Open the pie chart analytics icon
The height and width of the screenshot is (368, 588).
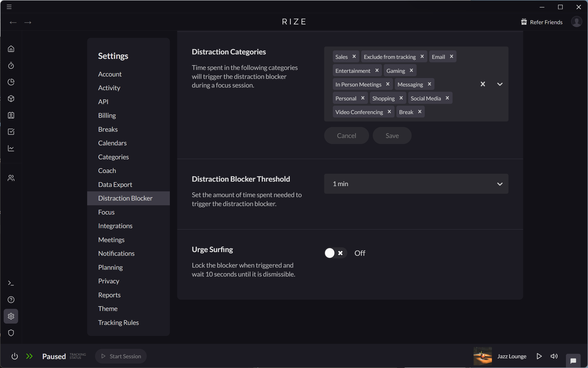click(11, 82)
